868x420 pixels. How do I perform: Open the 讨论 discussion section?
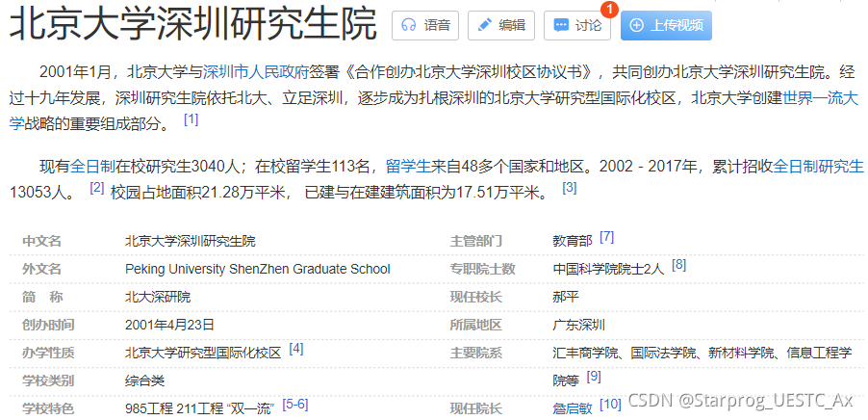click(577, 25)
